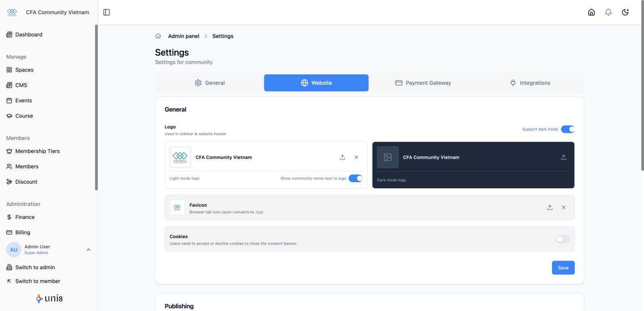Viewport: 644px width, 311px height.
Task: Collapse the Admin User menu chevron
Action: point(88,250)
